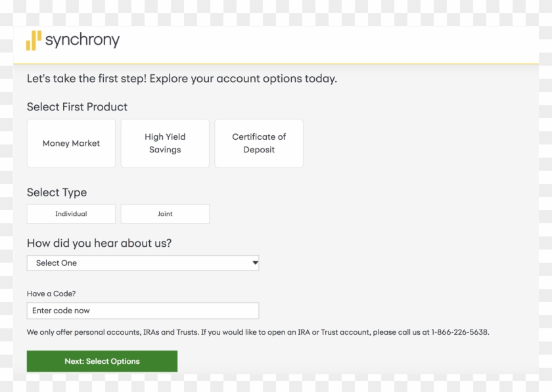Screen dimensions: 552x392
Task: Choose the Joint account type
Action: pos(165,213)
